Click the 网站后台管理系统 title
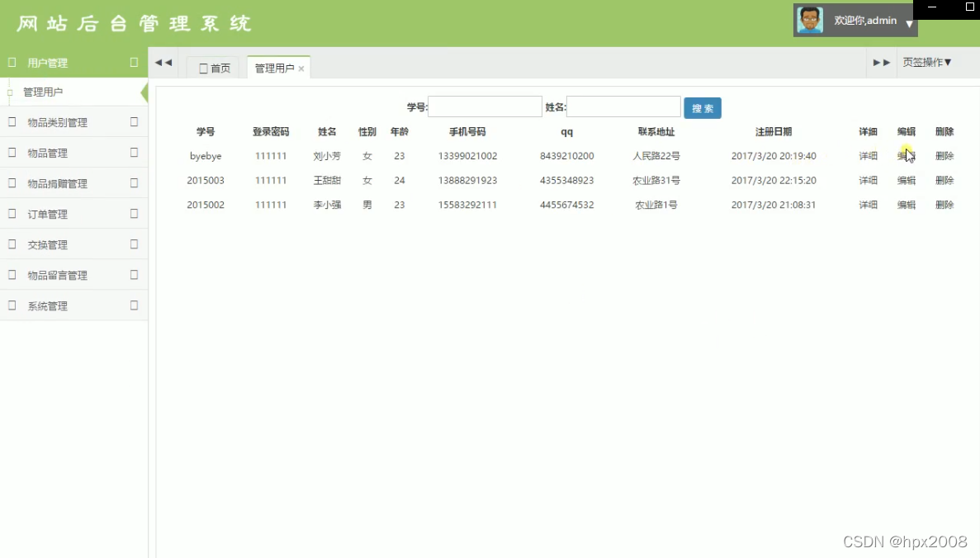The image size is (980, 558). pyautogui.click(x=134, y=24)
